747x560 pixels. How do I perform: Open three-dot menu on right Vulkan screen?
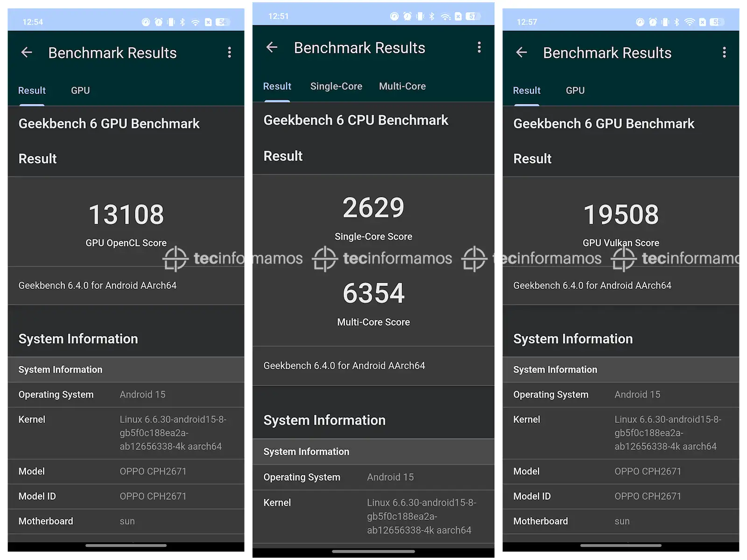(x=724, y=53)
